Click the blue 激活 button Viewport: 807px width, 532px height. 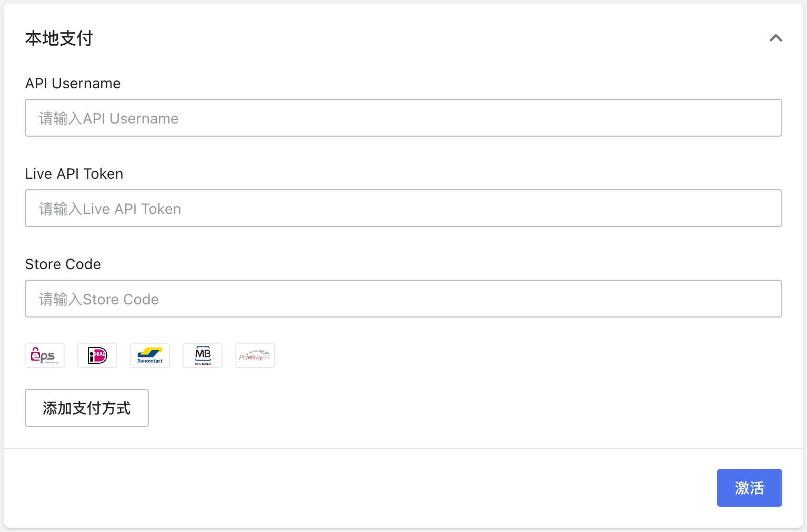[x=749, y=488]
